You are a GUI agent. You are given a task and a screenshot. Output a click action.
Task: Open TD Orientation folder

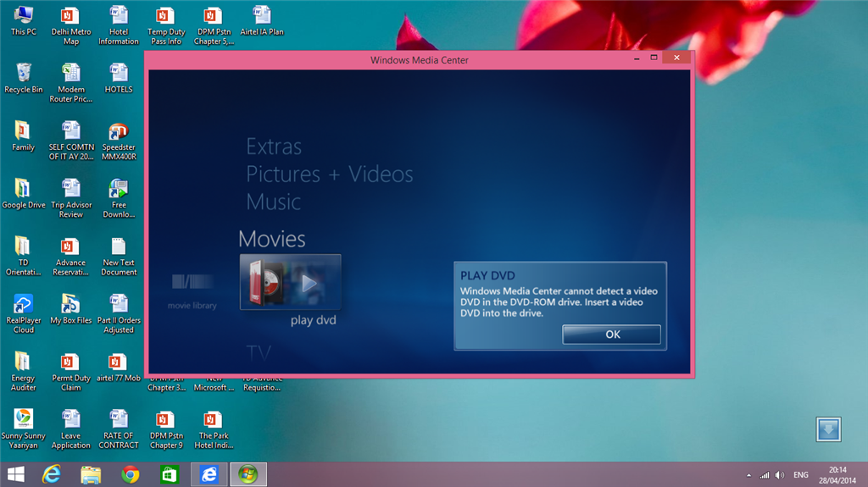click(23, 256)
